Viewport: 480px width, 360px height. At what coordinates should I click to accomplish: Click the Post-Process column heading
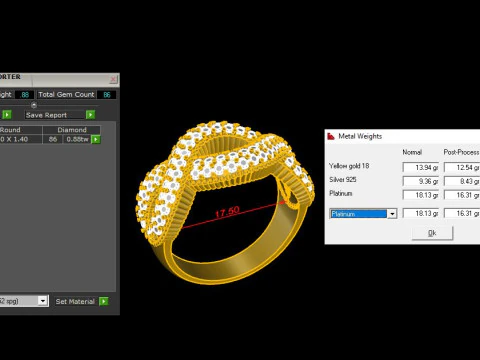click(461, 152)
